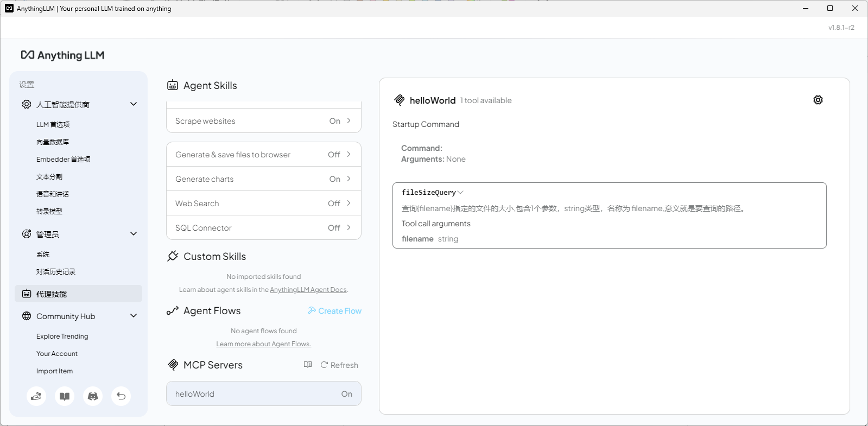Image resolution: width=868 pixels, height=426 pixels.
Task: Maximize the AnythingLLM window
Action: 830,8
